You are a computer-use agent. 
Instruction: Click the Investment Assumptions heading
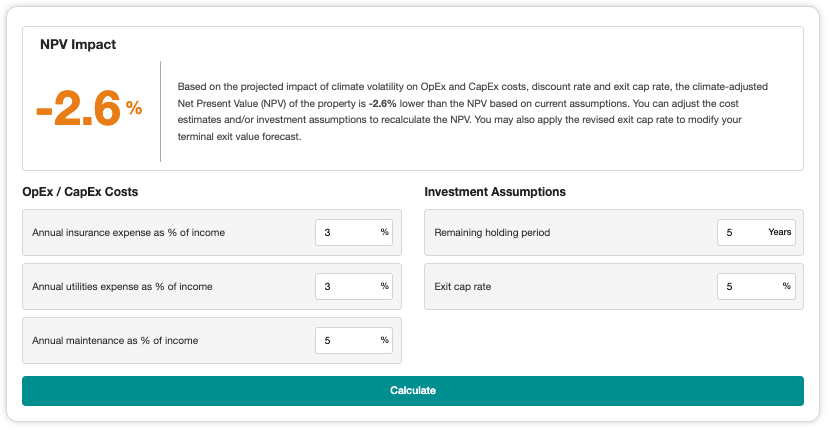495,192
